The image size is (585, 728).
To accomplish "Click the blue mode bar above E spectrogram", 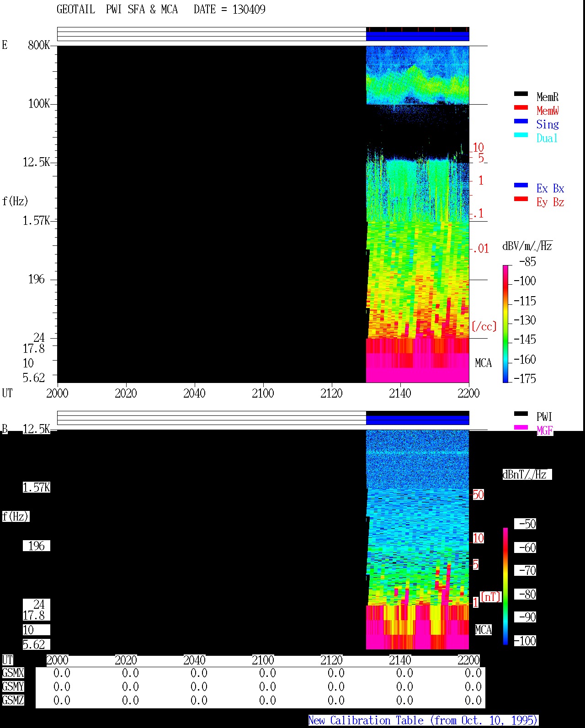I will tap(417, 36).
